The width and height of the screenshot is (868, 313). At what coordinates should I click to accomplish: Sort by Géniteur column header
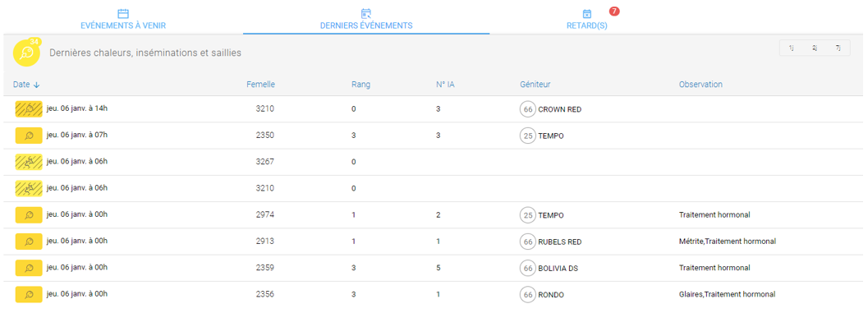535,85
